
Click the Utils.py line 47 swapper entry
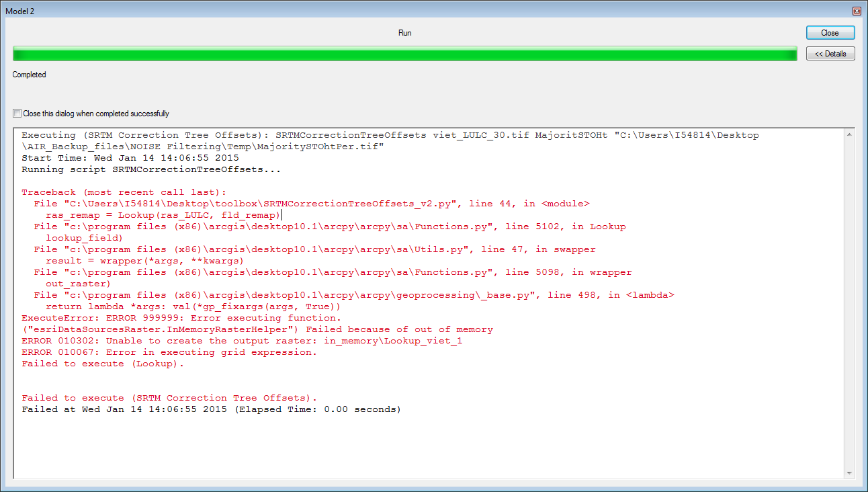(x=314, y=249)
